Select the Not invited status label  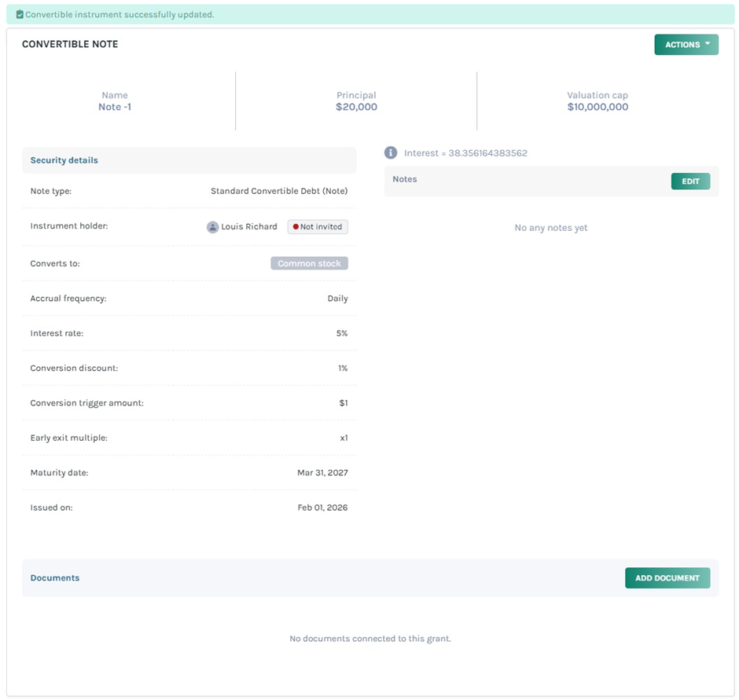(x=321, y=227)
